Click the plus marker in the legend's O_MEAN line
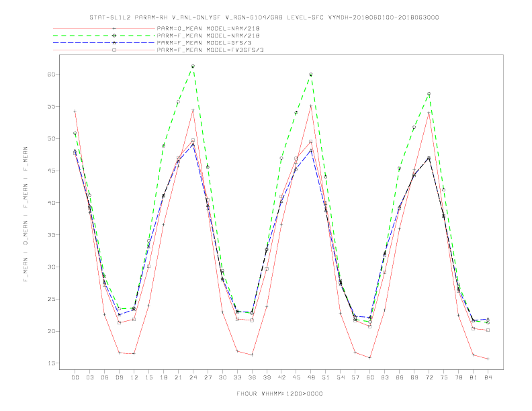Image resolution: width=532 pixels, height=411 pixels. [114, 28]
